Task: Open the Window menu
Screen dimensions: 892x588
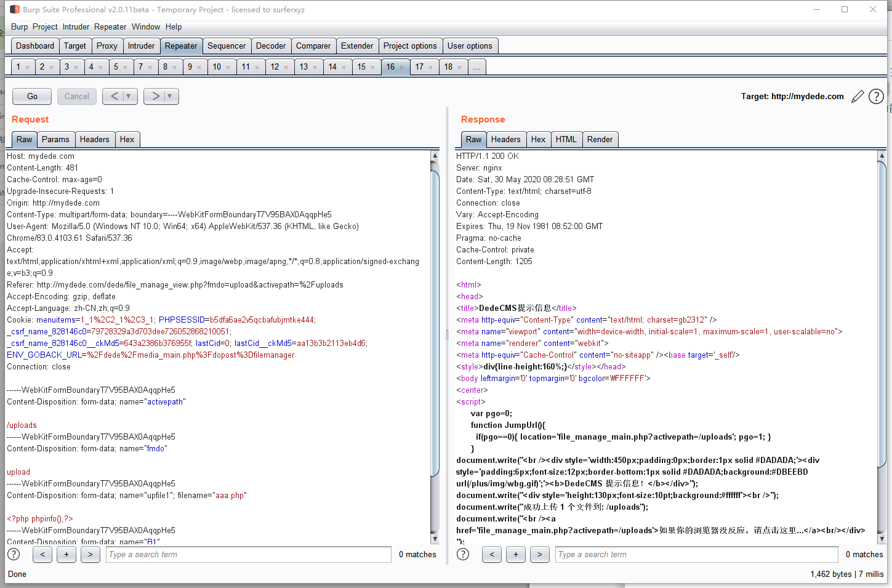Action: 146,26
